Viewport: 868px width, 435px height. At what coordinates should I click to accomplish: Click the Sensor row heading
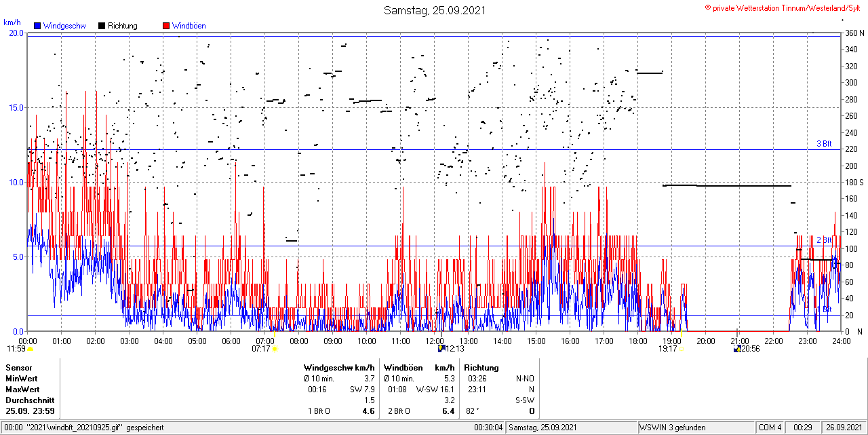[x=18, y=368]
